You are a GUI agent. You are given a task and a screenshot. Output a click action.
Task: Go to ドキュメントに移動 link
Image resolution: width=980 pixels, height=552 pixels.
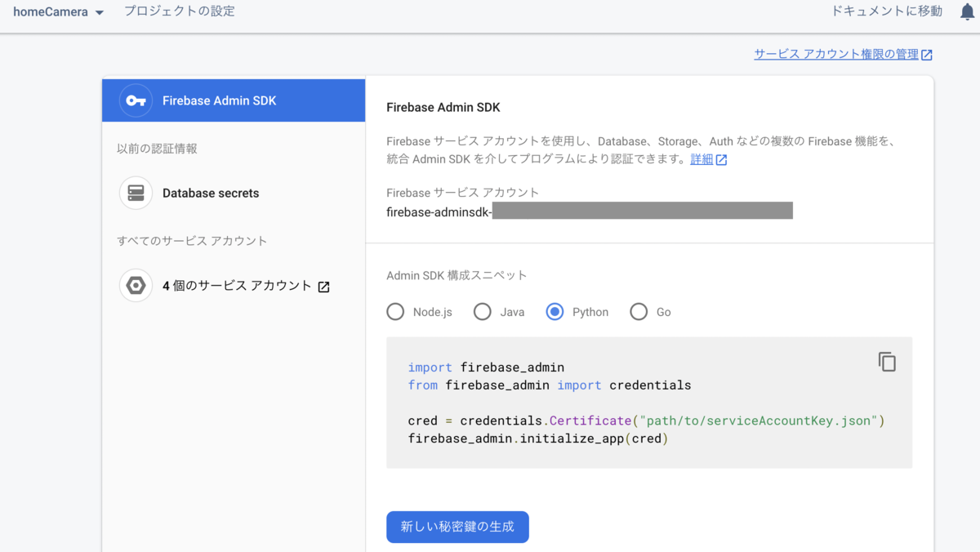886,11
